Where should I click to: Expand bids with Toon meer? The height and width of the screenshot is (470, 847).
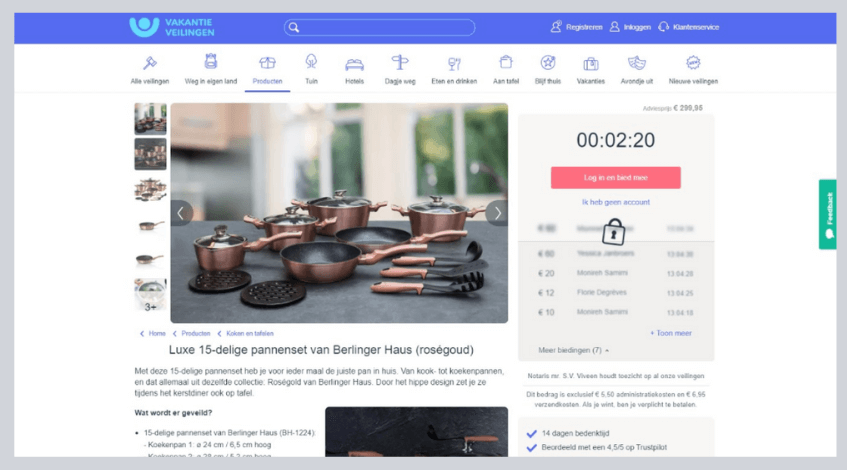pos(670,333)
